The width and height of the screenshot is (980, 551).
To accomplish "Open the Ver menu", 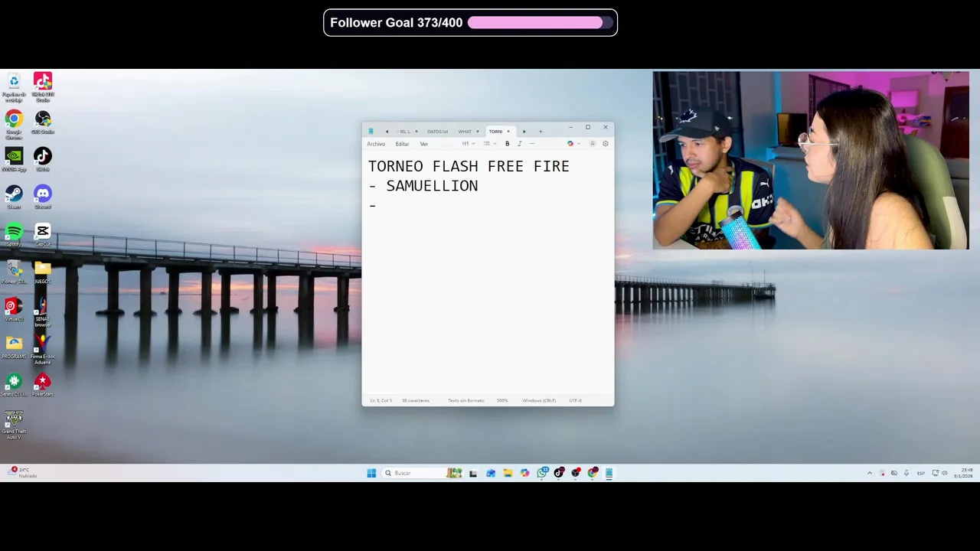I will click(x=423, y=144).
